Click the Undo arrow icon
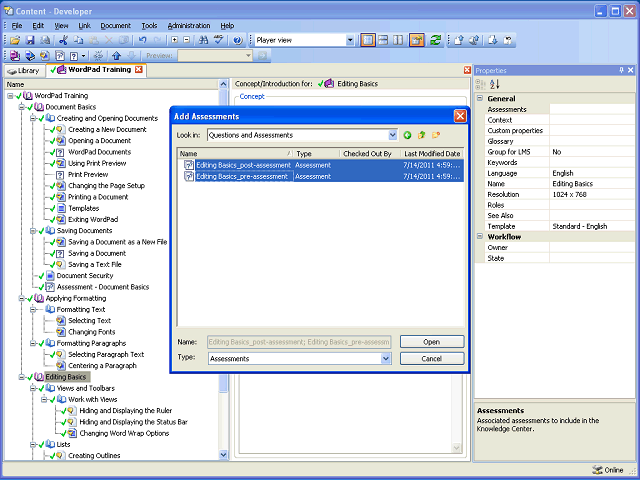This screenshot has width=640, height=480. click(x=142, y=40)
